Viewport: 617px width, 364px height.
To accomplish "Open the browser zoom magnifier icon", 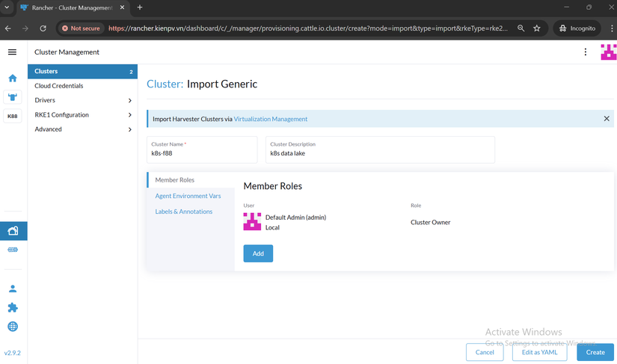I will point(521,28).
